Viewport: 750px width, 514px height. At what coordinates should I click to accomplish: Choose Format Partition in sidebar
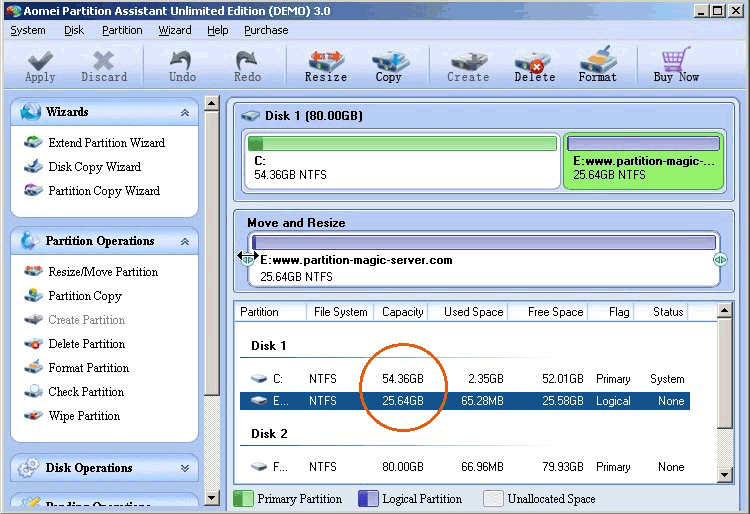(x=77, y=367)
